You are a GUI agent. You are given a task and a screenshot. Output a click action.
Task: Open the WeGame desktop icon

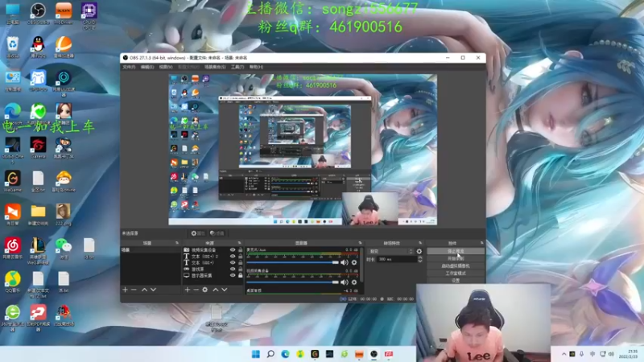point(12,182)
